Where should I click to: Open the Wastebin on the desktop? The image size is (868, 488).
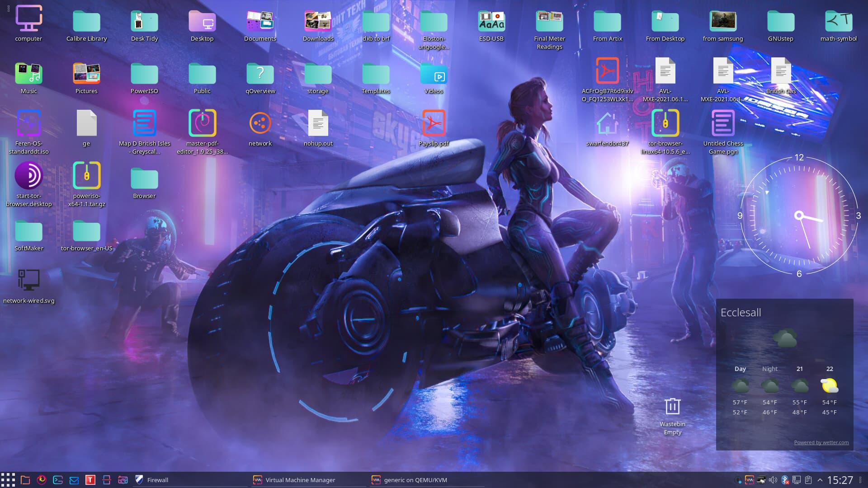(672, 416)
